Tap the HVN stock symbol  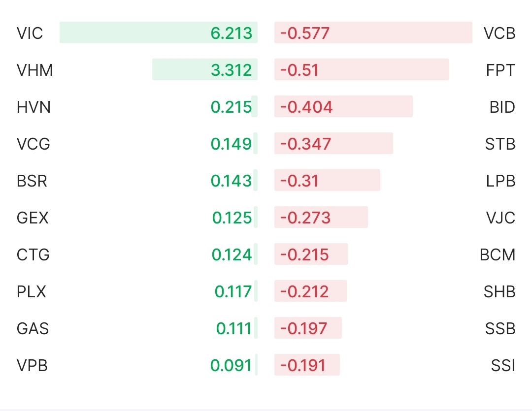coord(33,107)
